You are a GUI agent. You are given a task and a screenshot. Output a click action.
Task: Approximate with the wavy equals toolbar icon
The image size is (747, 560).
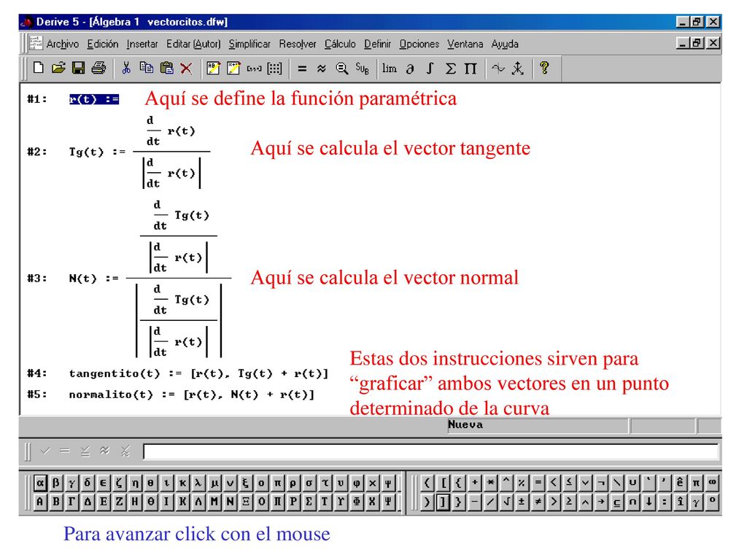(x=322, y=69)
